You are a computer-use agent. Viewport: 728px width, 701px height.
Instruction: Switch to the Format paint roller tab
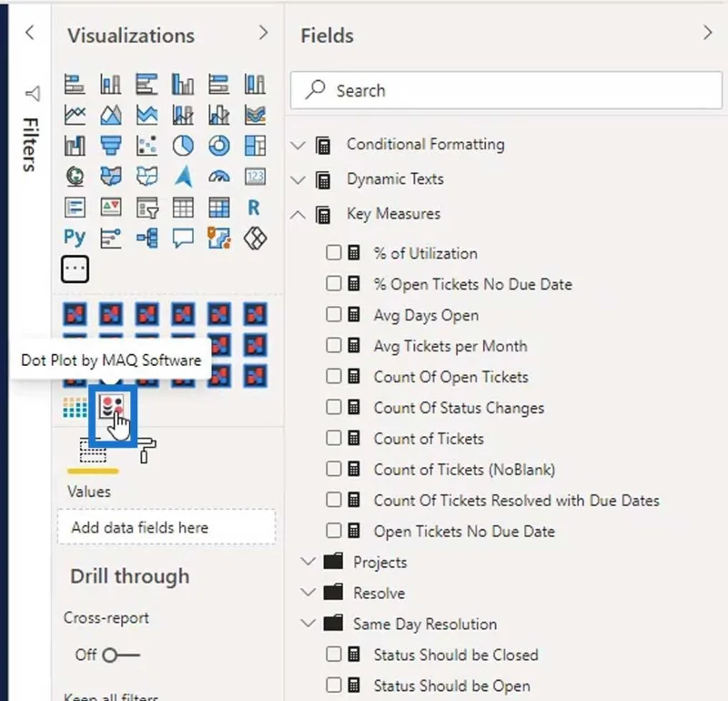coord(147,451)
